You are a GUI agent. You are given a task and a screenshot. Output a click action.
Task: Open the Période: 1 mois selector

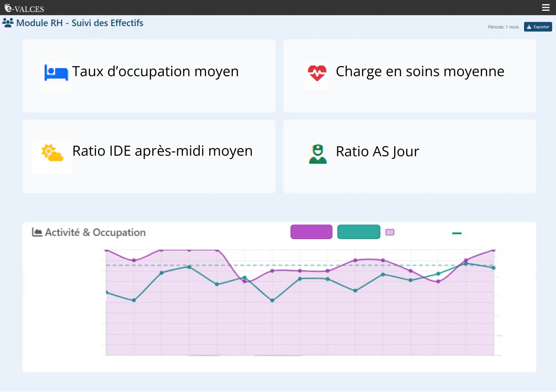(x=503, y=27)
